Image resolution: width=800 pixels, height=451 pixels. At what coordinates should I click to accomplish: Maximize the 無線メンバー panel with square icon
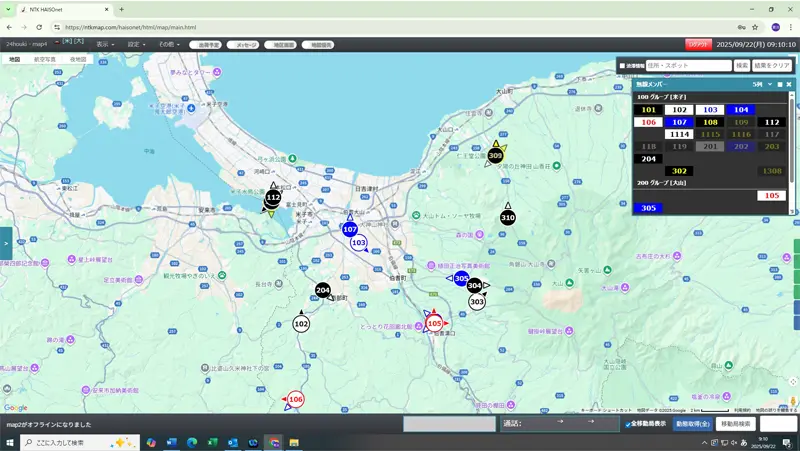click(x=780, y=84)
